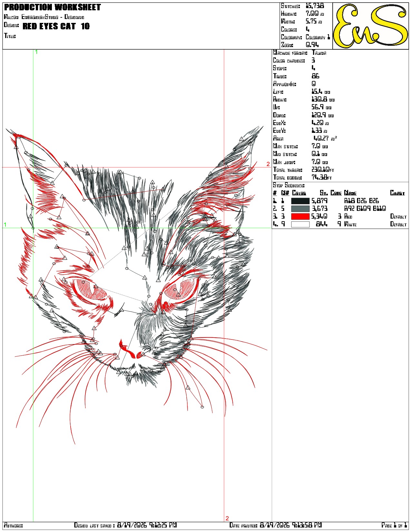The width and height of the screenshot is (411, 532).
Task: Click the Left value 15.4 mm
Action: (x=321, y=92)
